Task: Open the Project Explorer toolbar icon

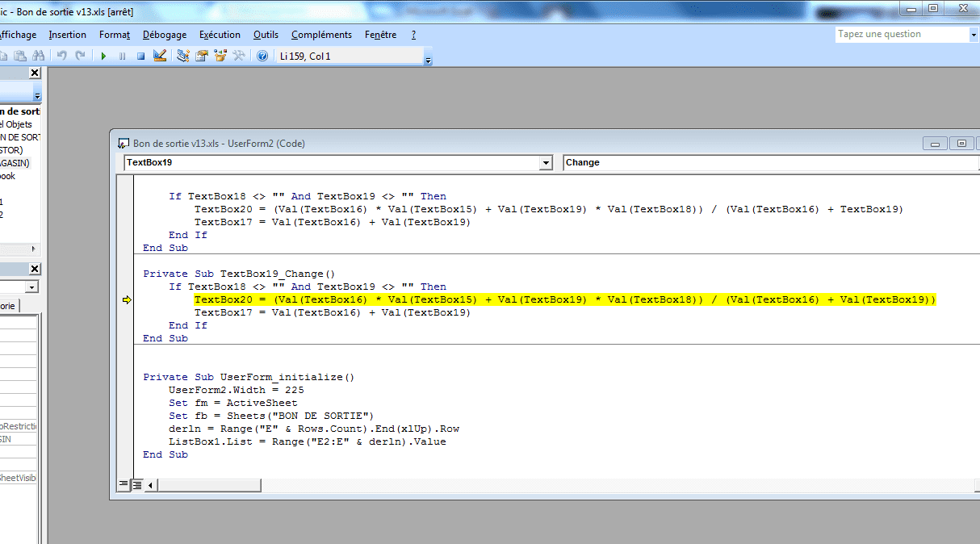Action: (183, 56)
